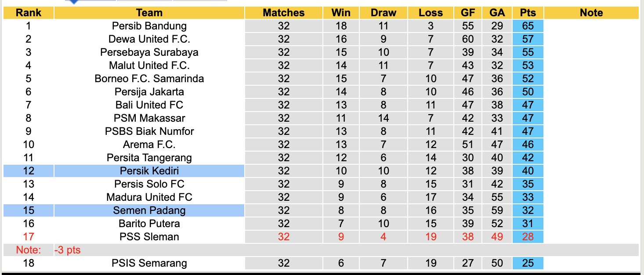Click the Draw column header
644x275 pixels.
click(383, 13)
